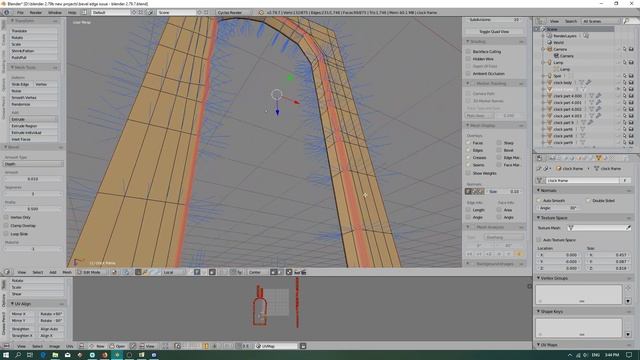
Task: Toggle visibility eye for Camera object
Action: coord(618,49)
